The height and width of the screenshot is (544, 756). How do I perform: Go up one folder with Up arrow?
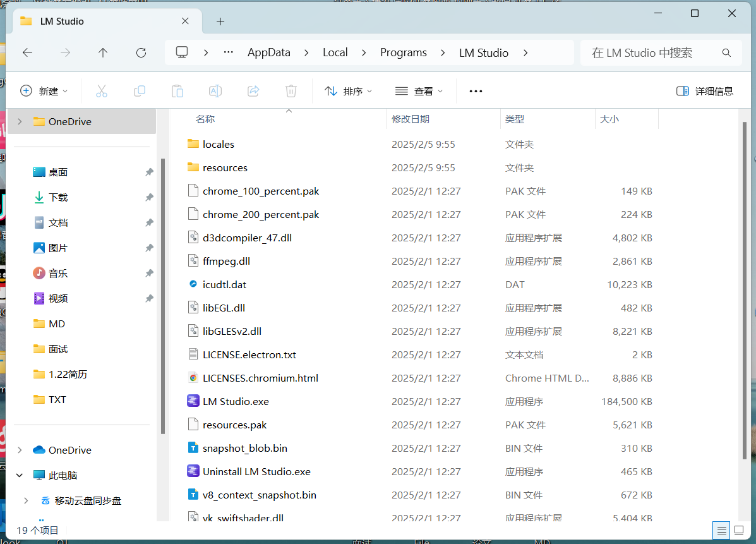click(103, 52)
